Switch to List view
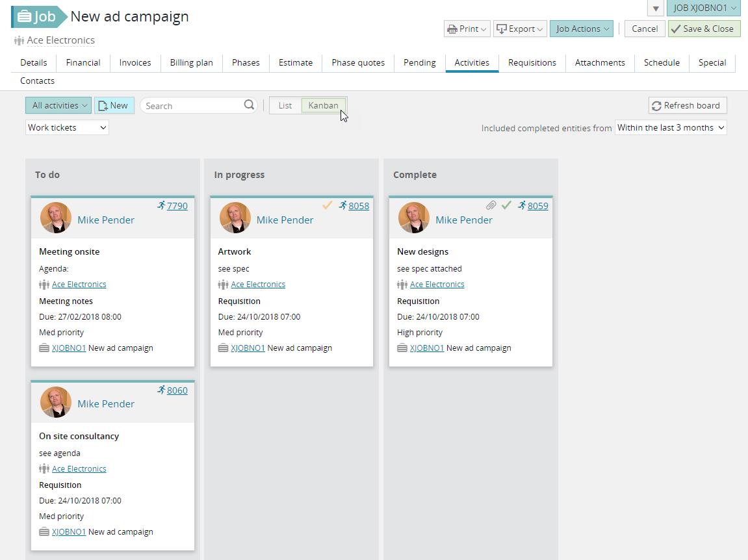 point(285,105)
